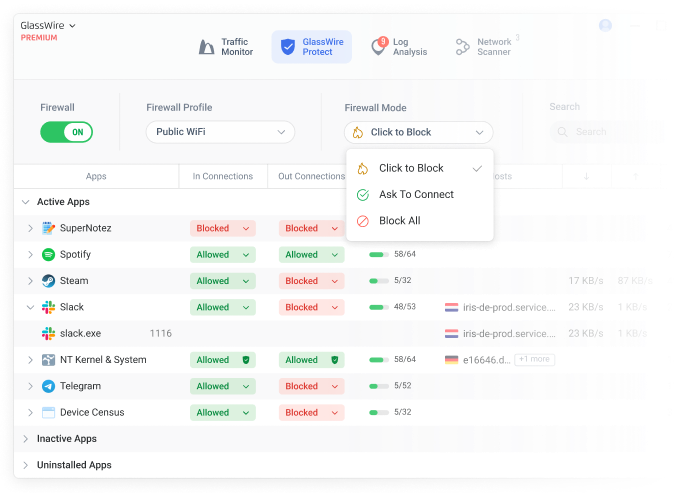Collapse the Slack app row

29,307
